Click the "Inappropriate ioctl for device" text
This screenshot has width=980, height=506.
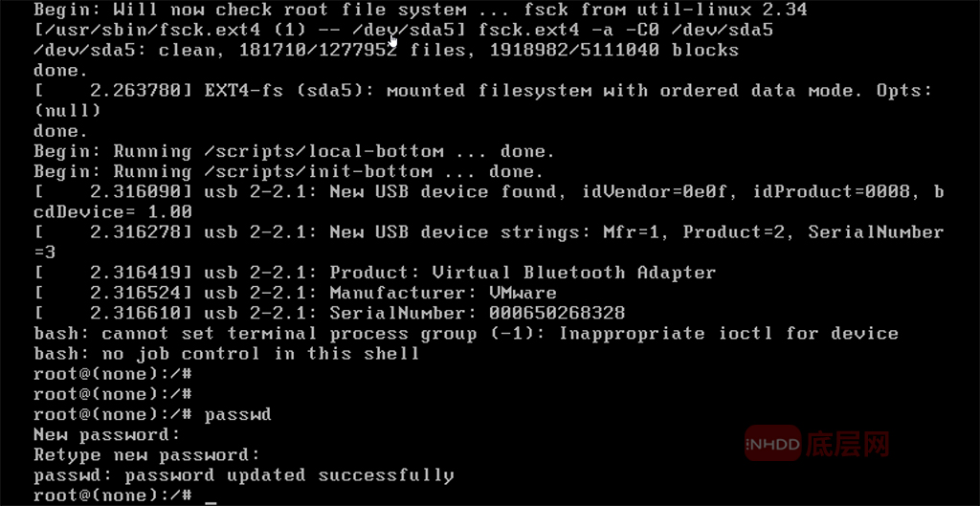(x=728, y=334)
